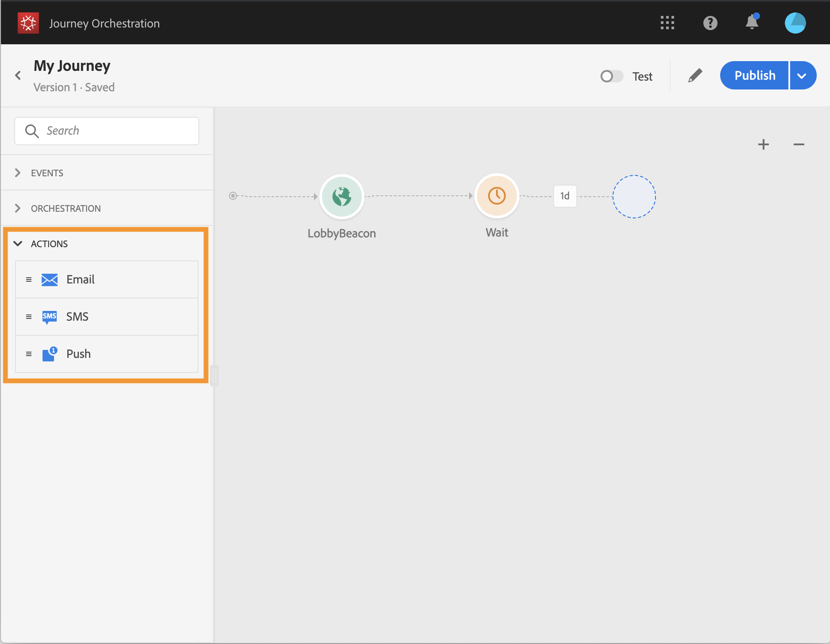Screen dimensions: 830x644
Task: Click the empty dashed placeholder node
Action: point(634,196)
